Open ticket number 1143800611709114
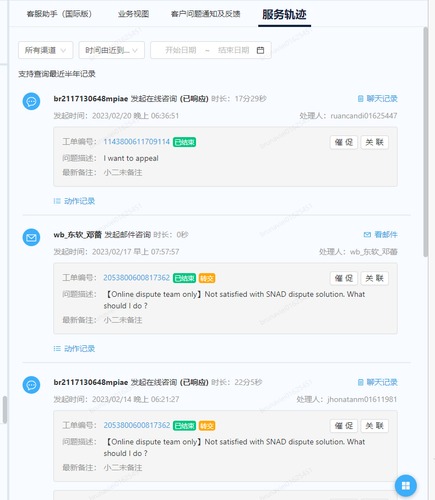The width and height of the screenshot is (435, 500). (x=137, y=142)
